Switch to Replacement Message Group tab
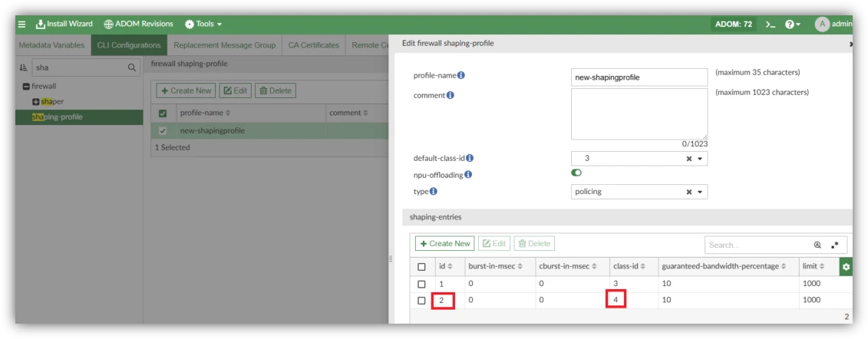The image size is (868, 339). click(224, 45)
